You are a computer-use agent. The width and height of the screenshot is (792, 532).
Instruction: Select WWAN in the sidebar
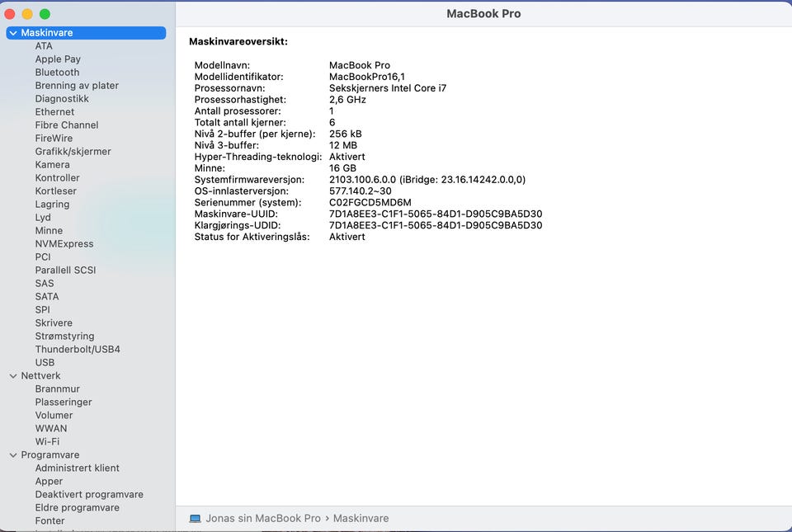point(51,428)
